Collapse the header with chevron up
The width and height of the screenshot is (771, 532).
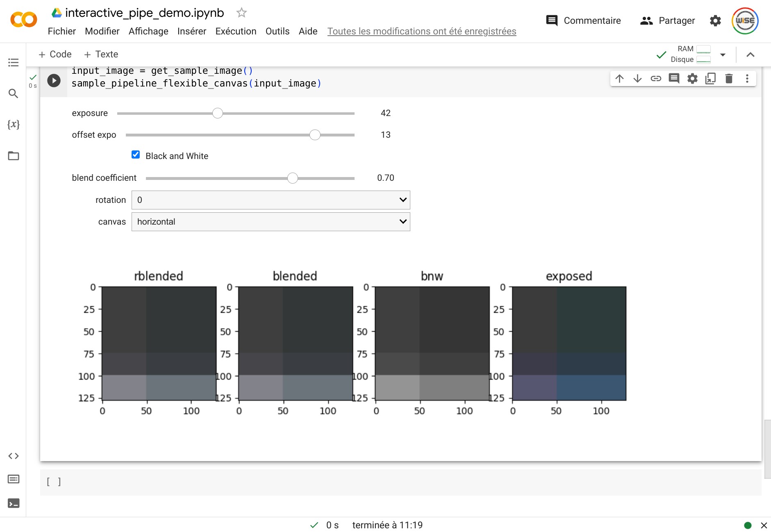[751, 55]
